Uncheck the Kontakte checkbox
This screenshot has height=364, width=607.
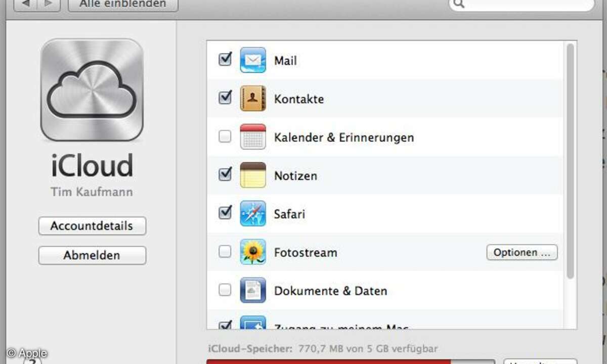pos(225,98)
